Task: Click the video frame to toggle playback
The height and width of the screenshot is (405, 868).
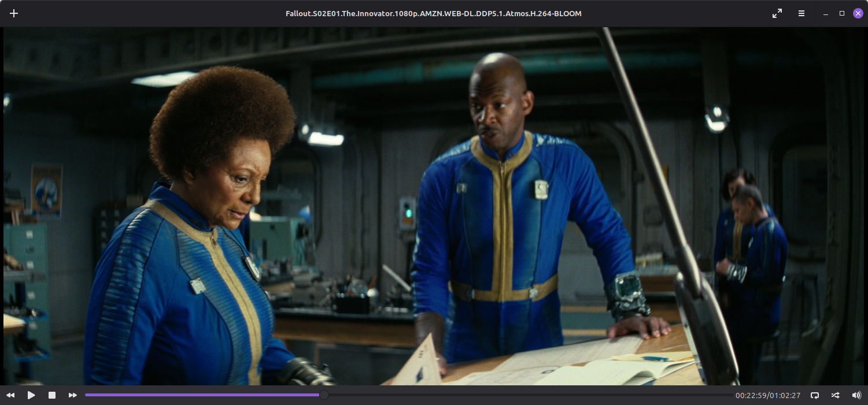Action: 434,206
